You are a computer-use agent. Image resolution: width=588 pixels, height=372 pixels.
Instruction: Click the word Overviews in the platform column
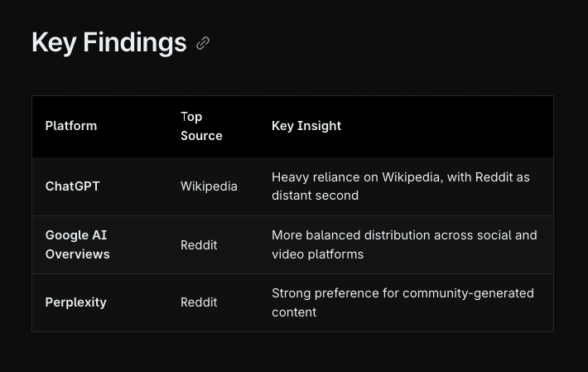point(78,254)
